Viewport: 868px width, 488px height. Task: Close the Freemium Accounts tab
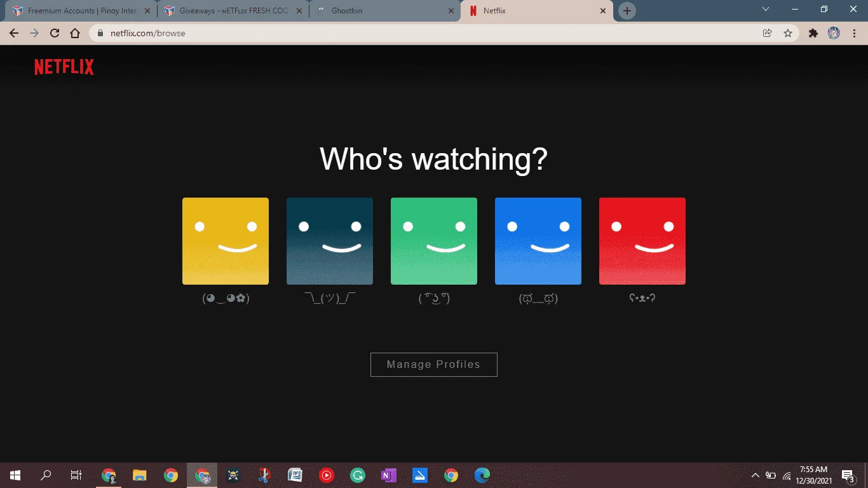147,11
